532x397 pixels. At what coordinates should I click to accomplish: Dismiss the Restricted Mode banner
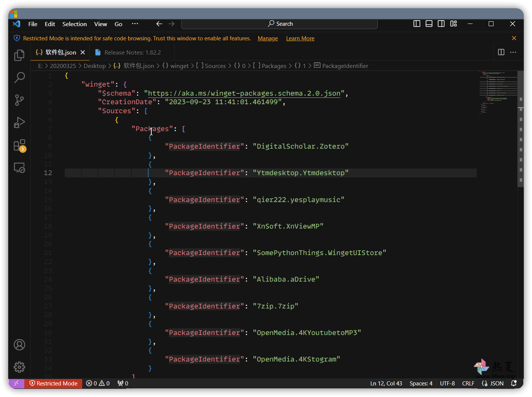(514, 38)
